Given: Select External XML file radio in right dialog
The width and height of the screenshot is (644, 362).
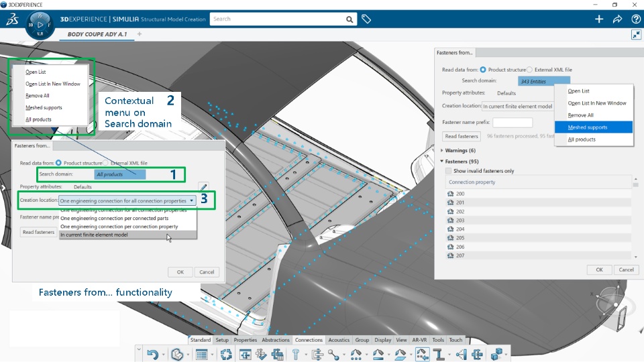Looking at the screenshot, I should tap(529, 70).
